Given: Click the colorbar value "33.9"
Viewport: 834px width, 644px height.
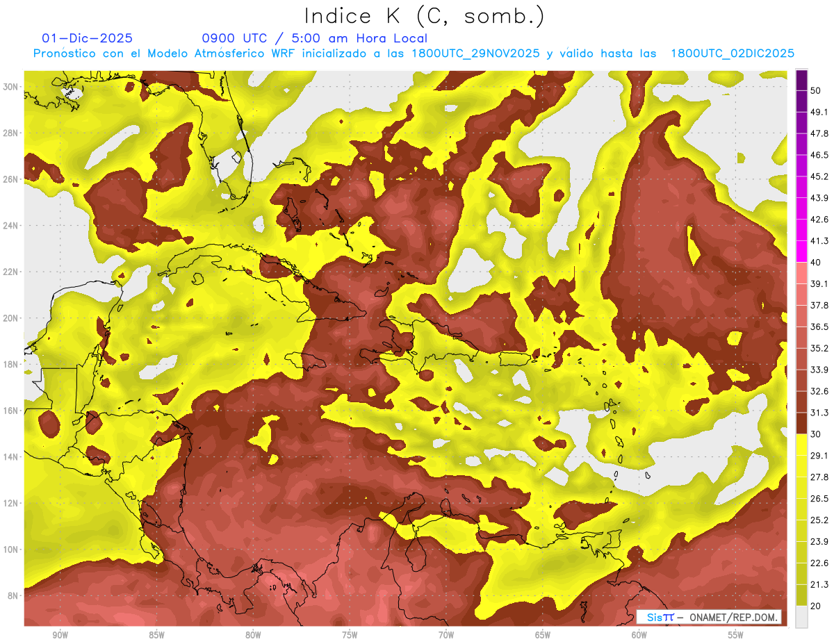Looking at the screenshot, I should [x=819, y=370].
